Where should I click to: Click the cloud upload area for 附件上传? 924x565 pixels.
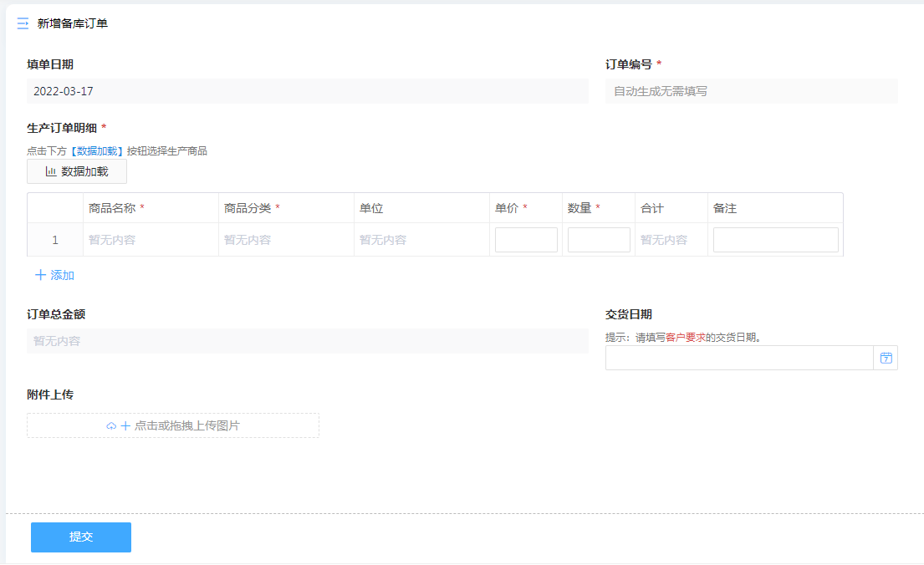pyautogui.click(x=173, y=425)
